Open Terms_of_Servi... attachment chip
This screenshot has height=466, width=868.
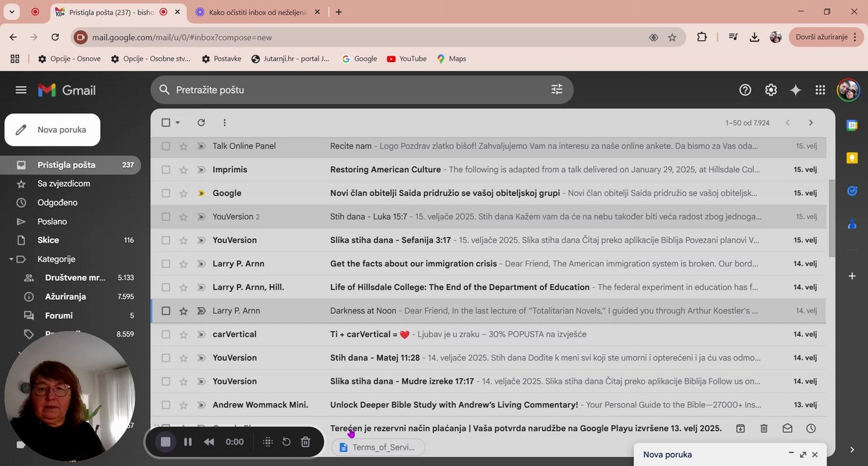(x=378, y=447)
